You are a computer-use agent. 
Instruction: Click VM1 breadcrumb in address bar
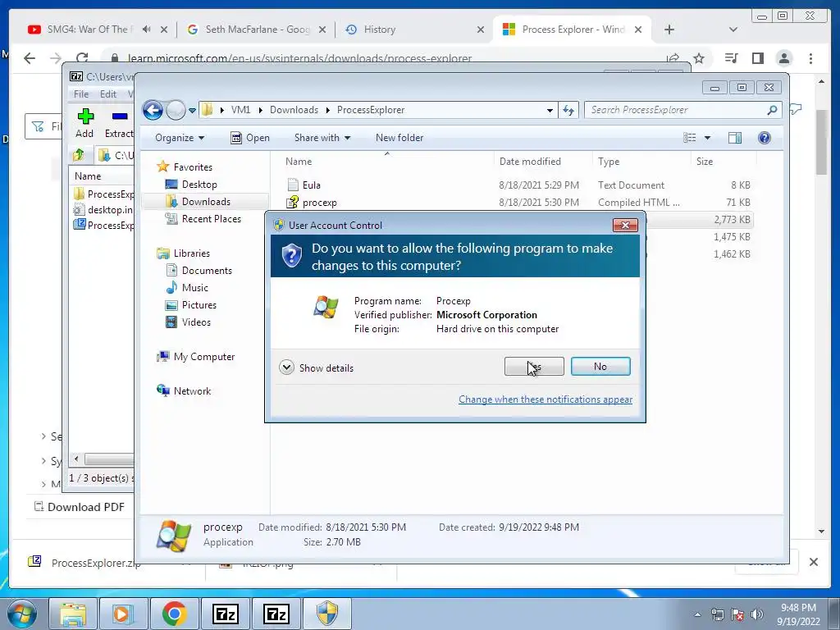coord(240,110)
